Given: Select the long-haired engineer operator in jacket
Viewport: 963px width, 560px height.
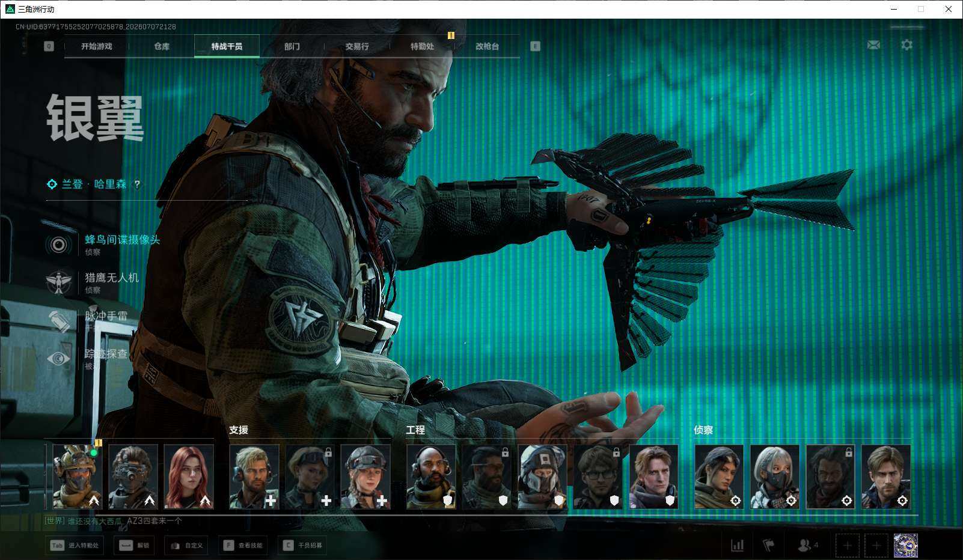Looking at the screenshot, I should [x=653, y=477].
